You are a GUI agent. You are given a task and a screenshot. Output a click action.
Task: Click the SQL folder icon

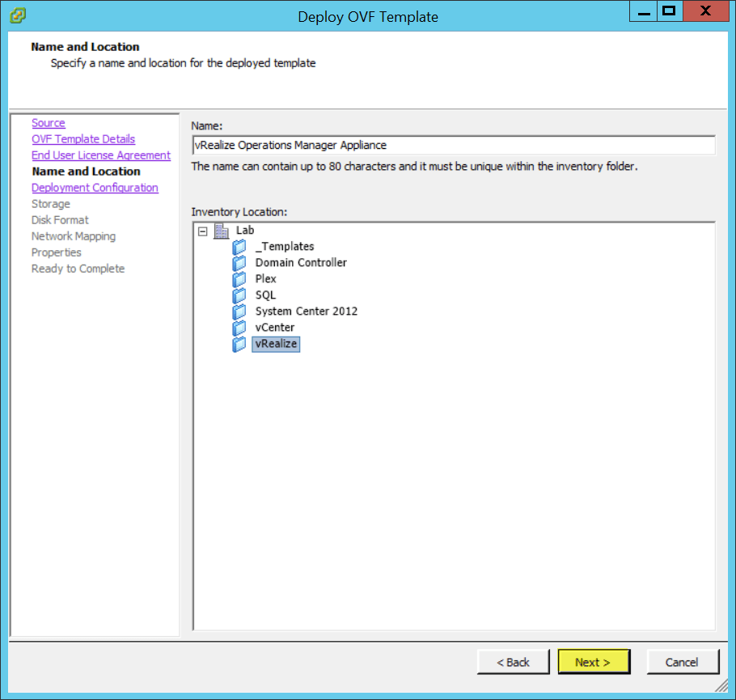239,295
